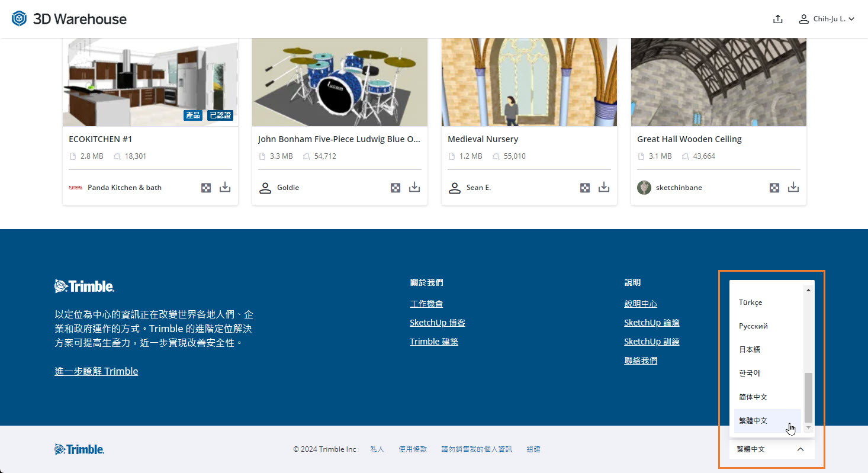Click the Medieval Nursery title
868x473 pixels.
click(483, 139)
